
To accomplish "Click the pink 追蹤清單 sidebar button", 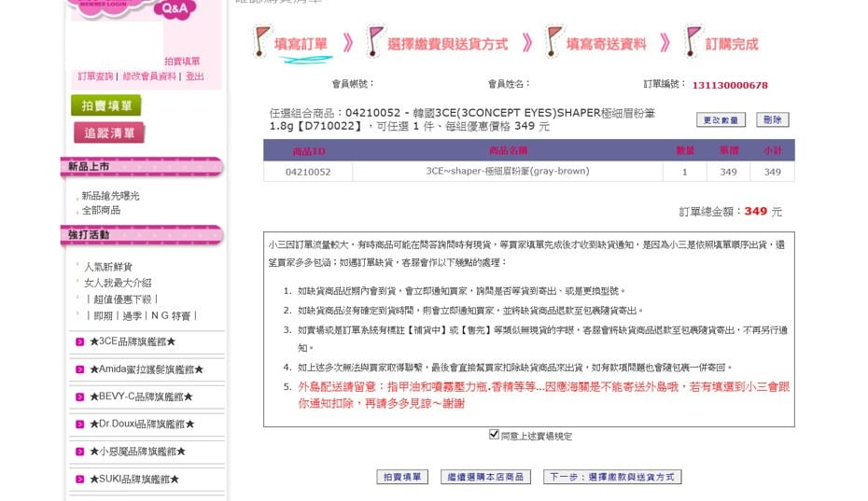I will pos(109,132).
